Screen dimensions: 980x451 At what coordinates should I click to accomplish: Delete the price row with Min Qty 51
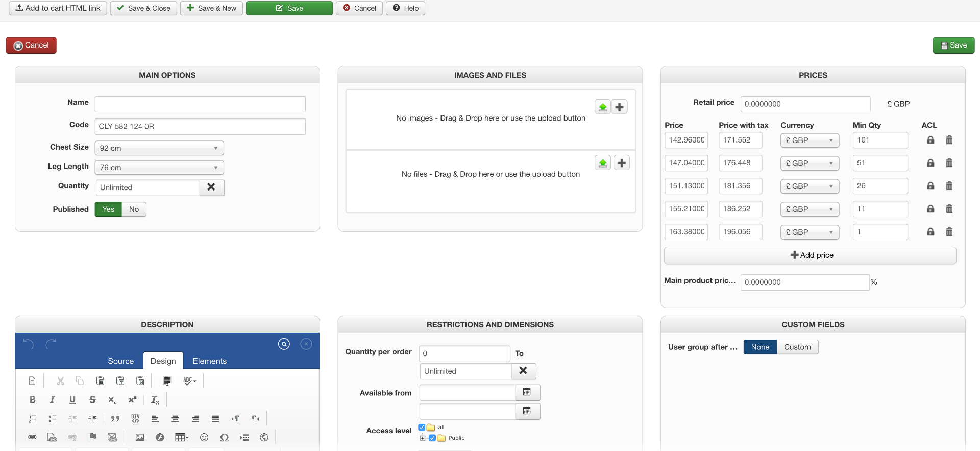click(x=949, y=163)
